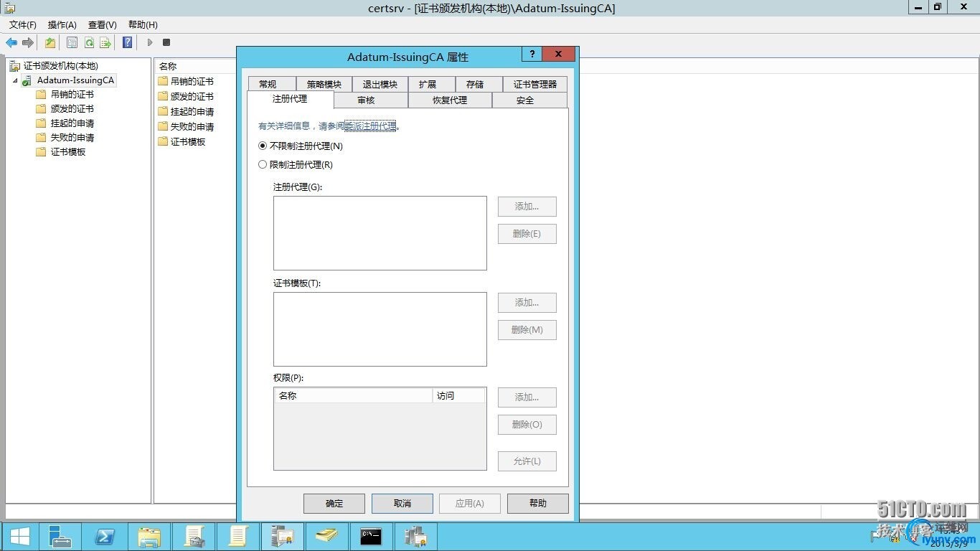
Task: Click the Stop service square icon
Action: (x=166, y=42)
